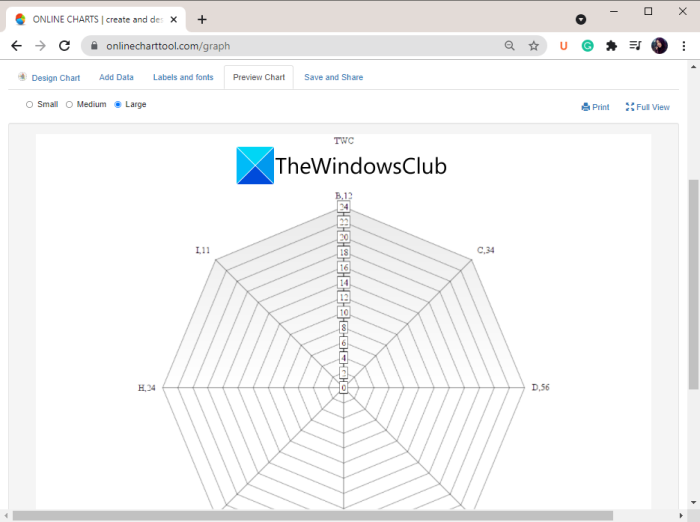
Task: Click the vertical scrollbar thumb
Action: click(x=693, y=284)
